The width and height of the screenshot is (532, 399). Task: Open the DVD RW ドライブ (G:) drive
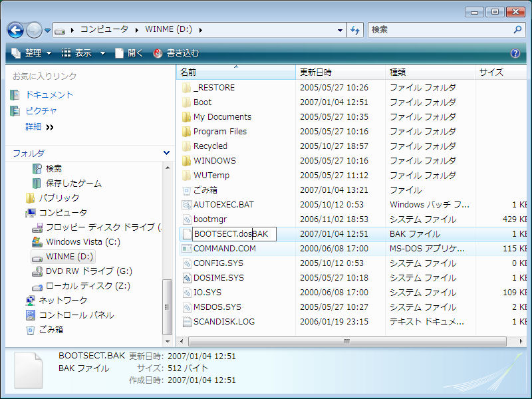[x=88, y=271]
